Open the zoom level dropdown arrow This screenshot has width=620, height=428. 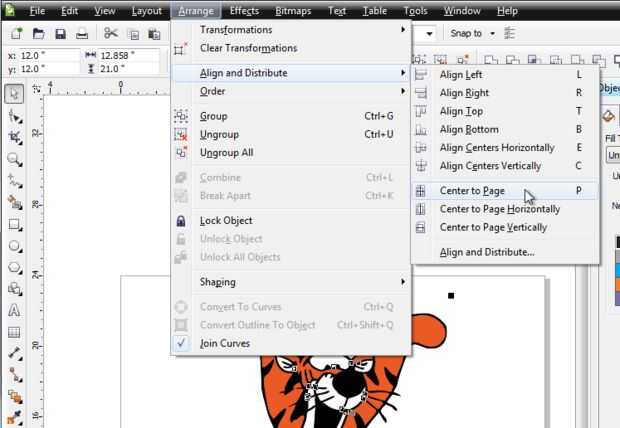[429, 34]
